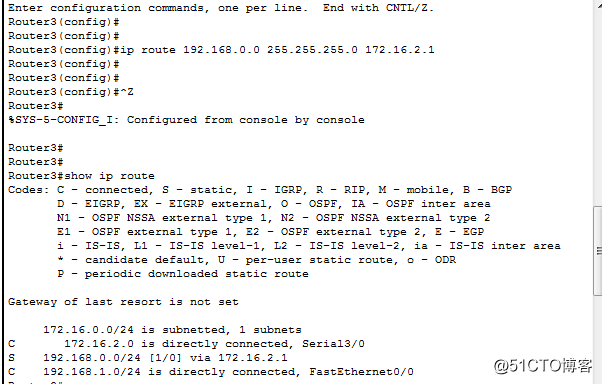Click the 'D - EIGRP, EX - EIGRP external' line
602x384 pixels.
274,204
